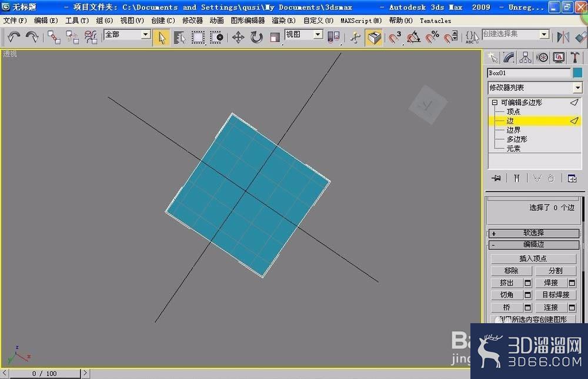Toggle the Angle Snap icon
Image resolution: width=588 pixels, height=379 pixels.
(x=413, y=38)
